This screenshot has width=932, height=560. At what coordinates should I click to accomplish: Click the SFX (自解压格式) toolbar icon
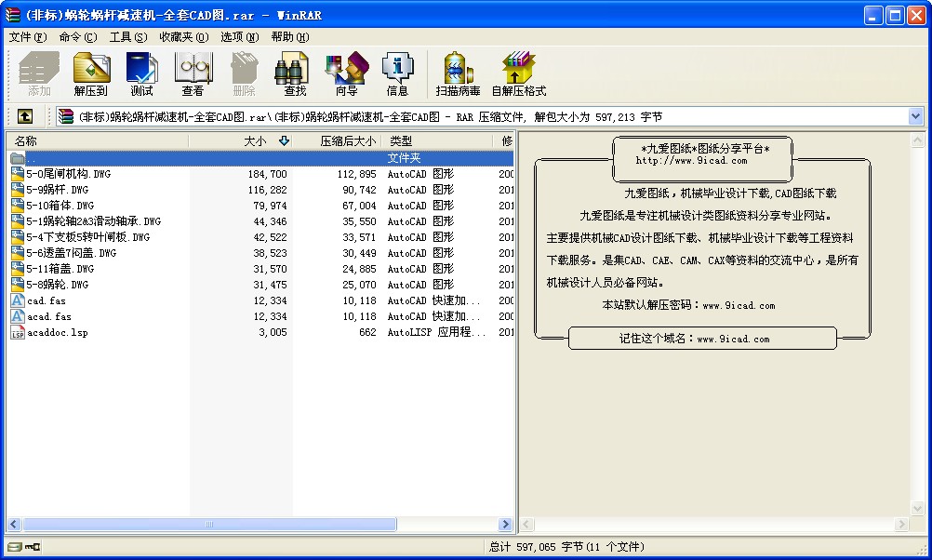pos(518,74)
